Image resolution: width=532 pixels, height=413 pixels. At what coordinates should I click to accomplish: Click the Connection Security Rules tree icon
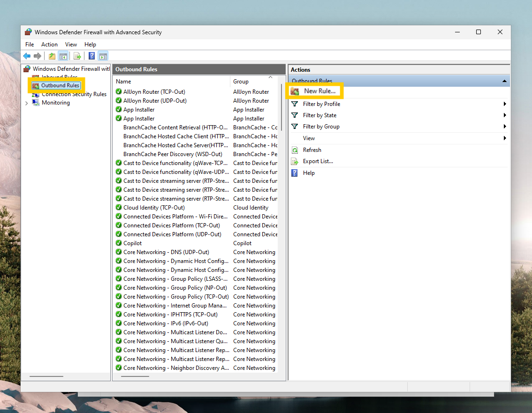click(x=36, y=94)
